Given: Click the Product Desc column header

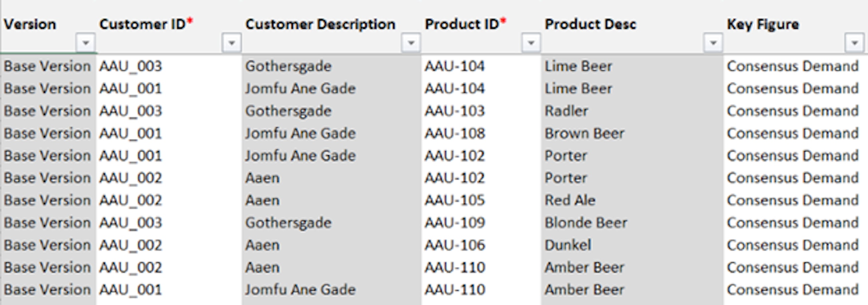Looking at the screenshot, I should (590, 24).
